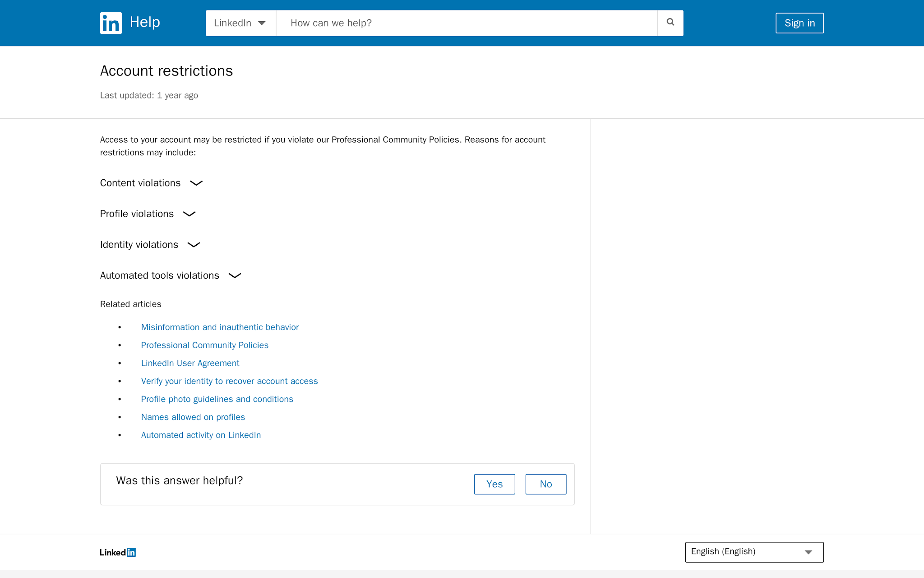
Task: Click the 'Last updated: 1 year ago' text
Action: (149, 95)
